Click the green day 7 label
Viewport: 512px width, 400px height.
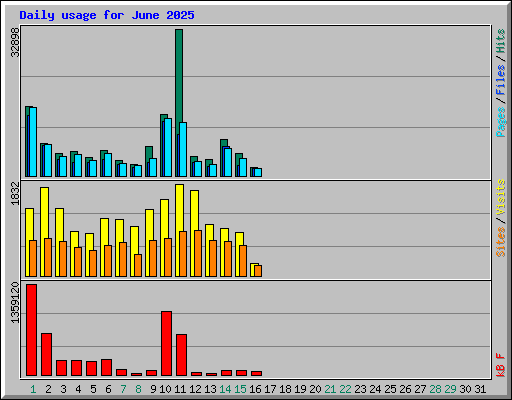[123, 389]
